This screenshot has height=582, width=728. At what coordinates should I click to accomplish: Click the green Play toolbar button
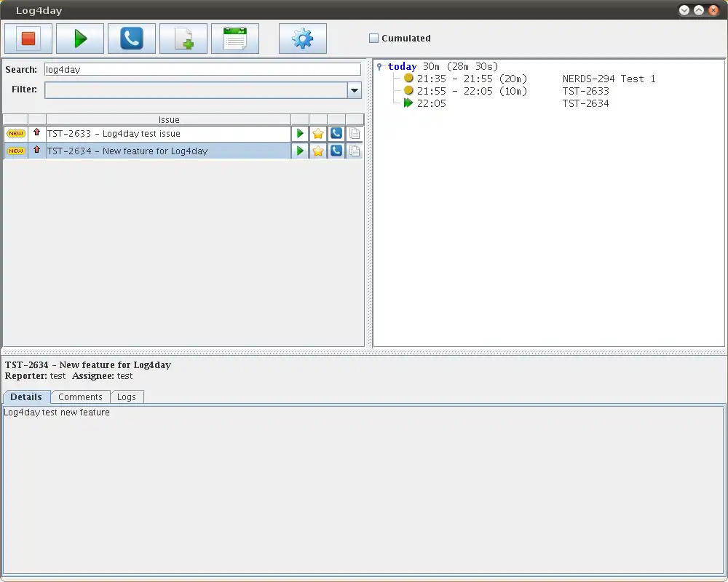tap(80, 39)
